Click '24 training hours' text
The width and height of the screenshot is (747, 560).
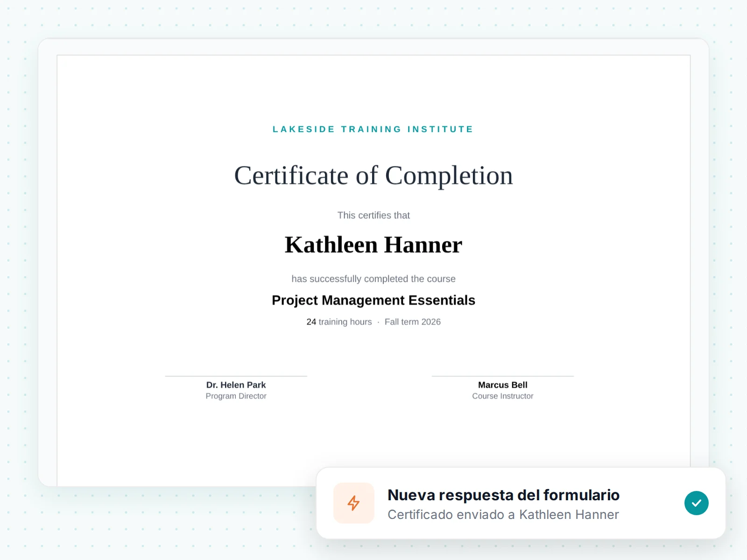click(339, 322)
